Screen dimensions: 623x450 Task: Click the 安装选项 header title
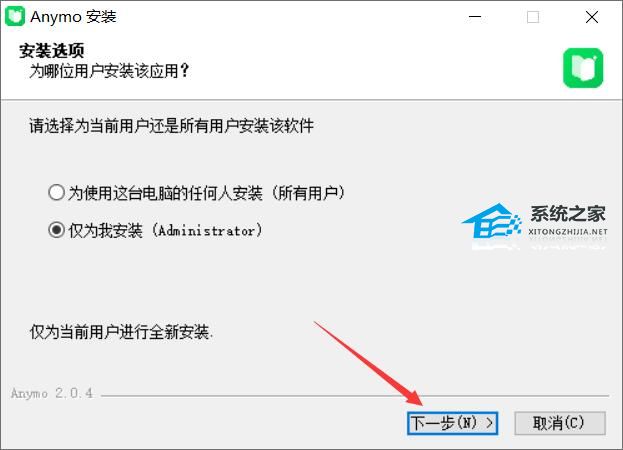click(52, 50)
